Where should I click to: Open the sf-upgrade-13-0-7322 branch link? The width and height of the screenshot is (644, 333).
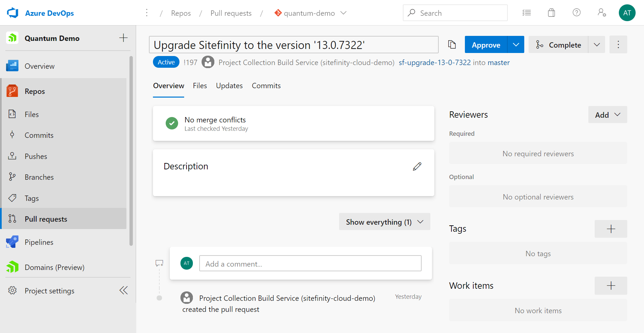coord(434,63)
